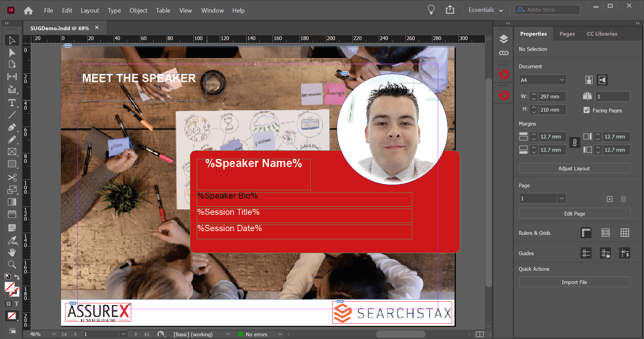The height and width of the screenshot is (339, 644).
Task: Expand the Essentials workspace dropdown
Action: (x=485, y=10)
